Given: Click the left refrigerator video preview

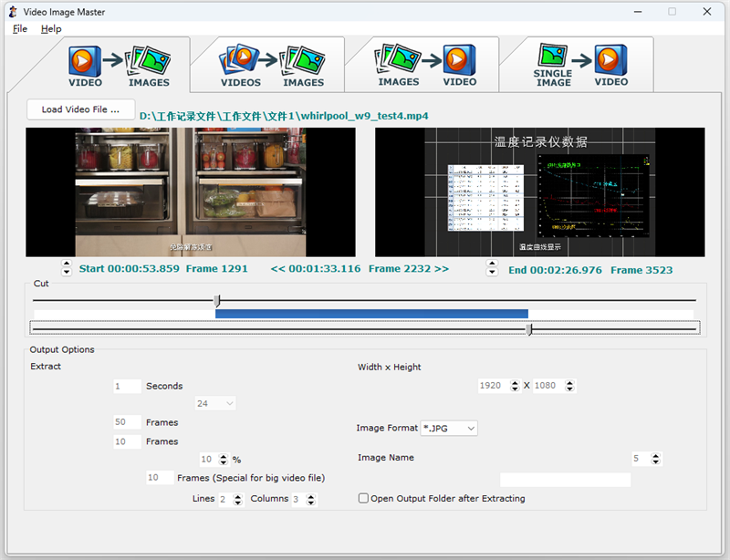Looking at the screenshot, I should (x=191, y=191).
